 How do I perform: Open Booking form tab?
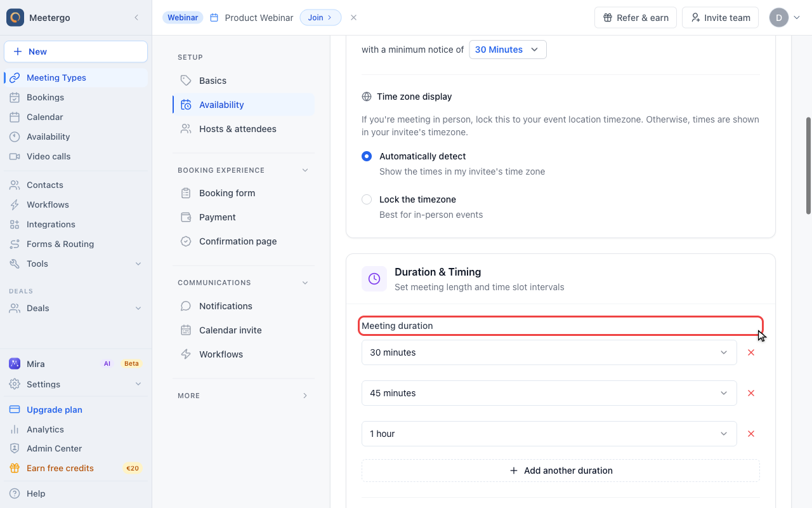tap(244, 193)
